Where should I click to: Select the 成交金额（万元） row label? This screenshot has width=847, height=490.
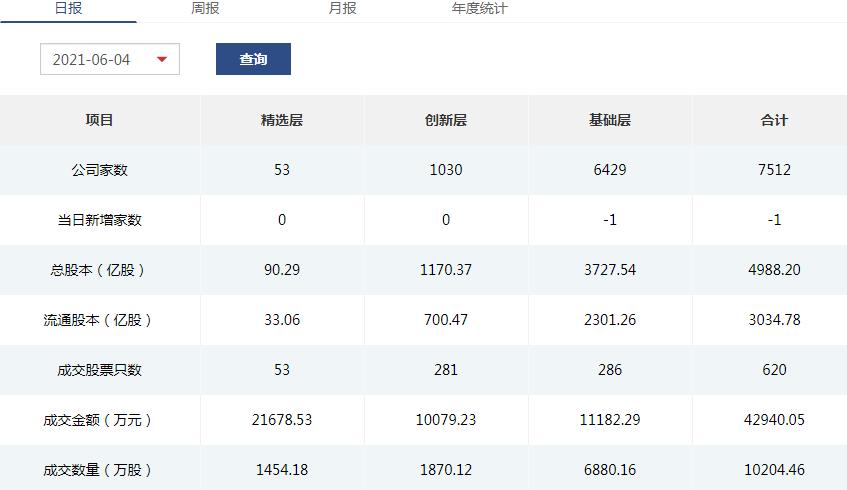tap(99, 420)
